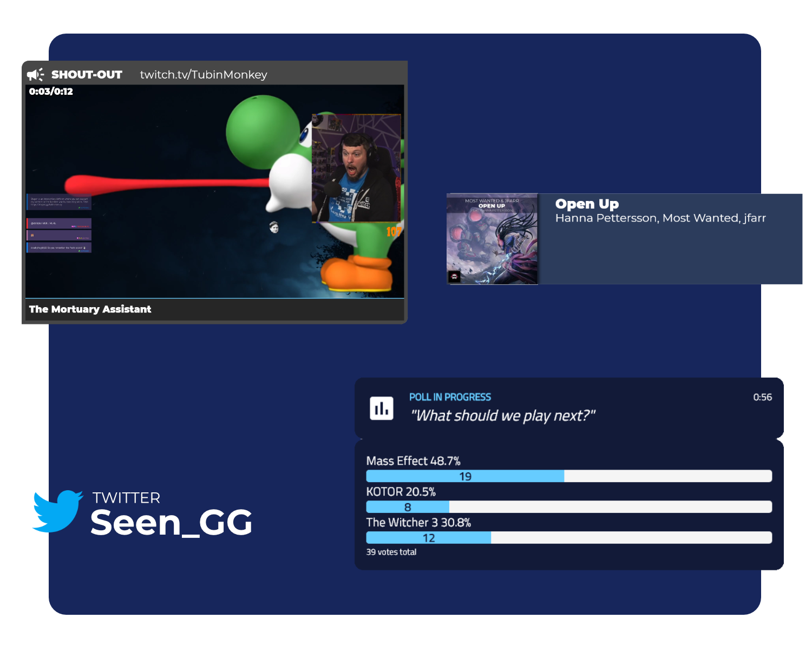812x650 pixels.
Task: Click the shout-out megaphone icon
Action: (x=36, y=75)
